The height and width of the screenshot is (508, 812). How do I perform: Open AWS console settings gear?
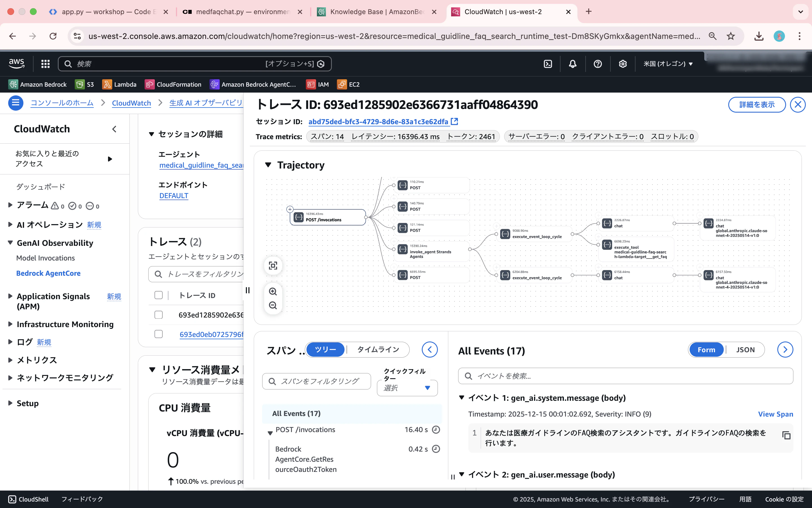coord(623,64)
